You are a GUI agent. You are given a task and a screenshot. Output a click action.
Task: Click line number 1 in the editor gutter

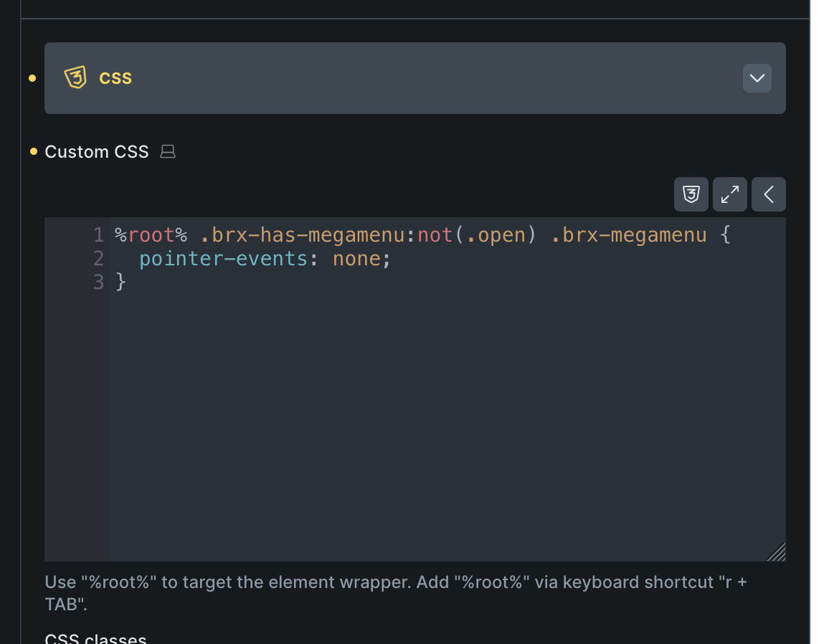[98, 235]
